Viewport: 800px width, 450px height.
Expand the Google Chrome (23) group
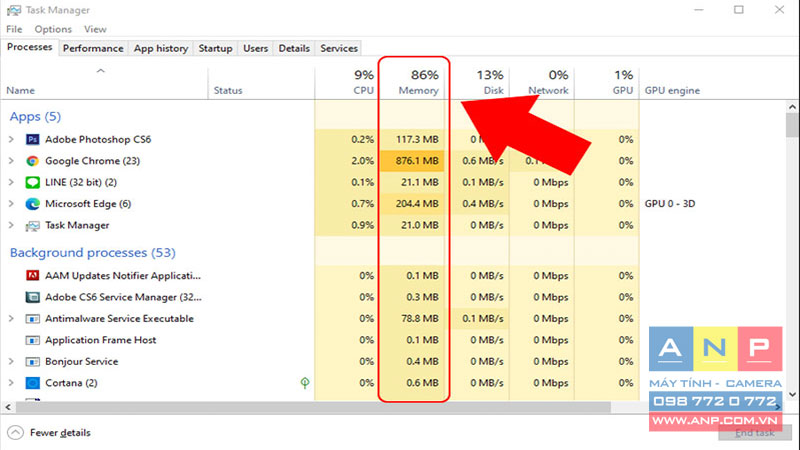tap(11, 161)
